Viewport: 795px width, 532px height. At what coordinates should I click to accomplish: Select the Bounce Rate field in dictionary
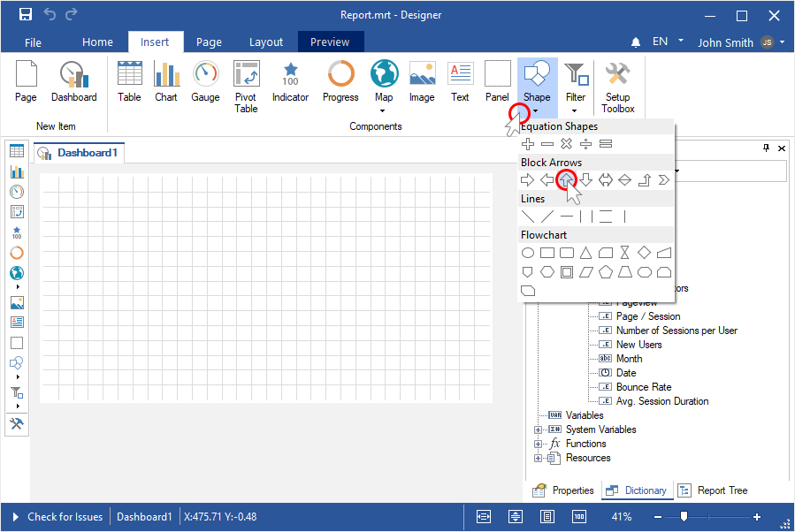(x=643, y=387)
